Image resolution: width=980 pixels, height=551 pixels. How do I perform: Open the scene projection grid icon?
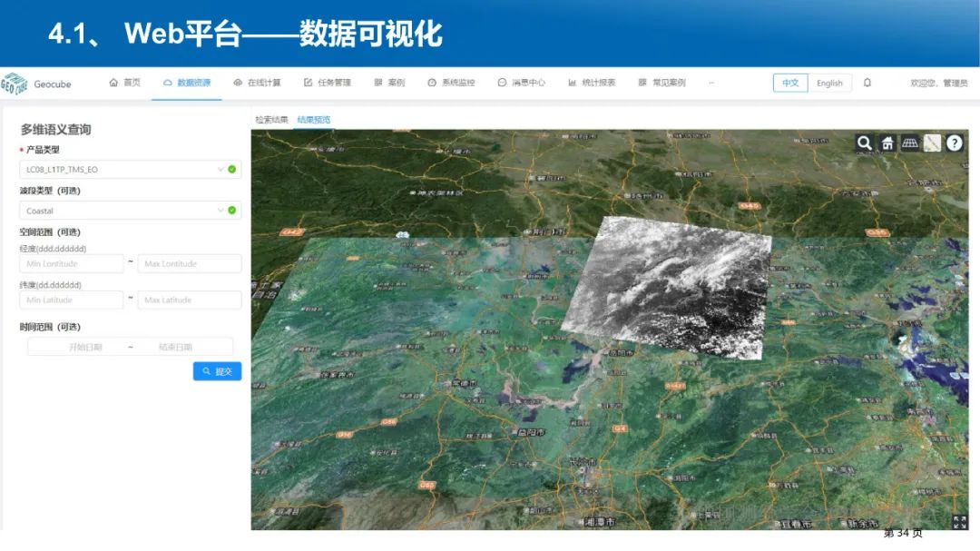pyautogui.click(x=910, y=143)
